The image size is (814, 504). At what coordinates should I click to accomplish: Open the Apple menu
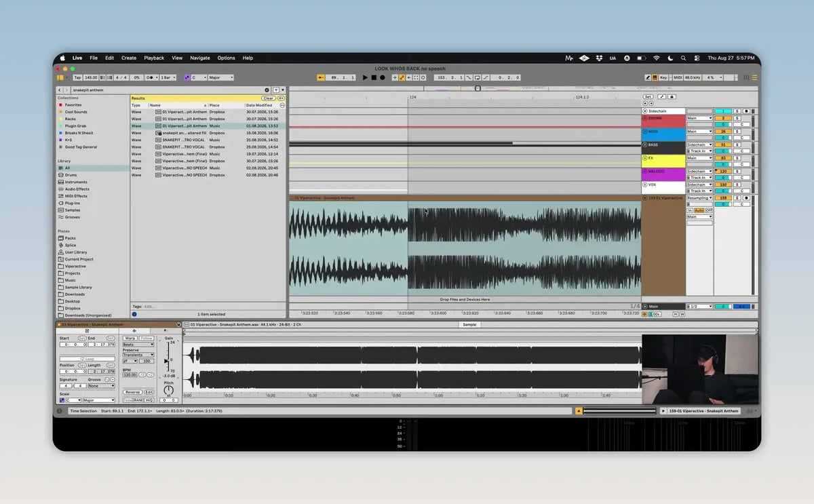pyautogui.click(x=62, y=58)
